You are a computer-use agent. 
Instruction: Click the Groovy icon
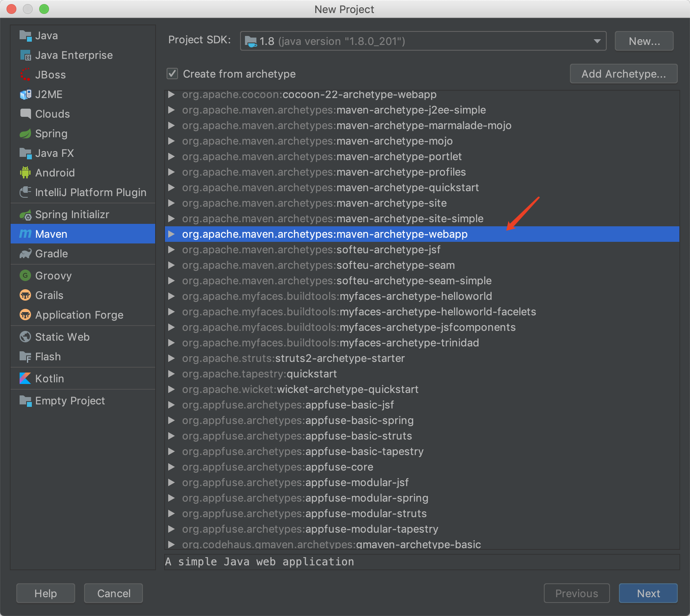(25, 276)
